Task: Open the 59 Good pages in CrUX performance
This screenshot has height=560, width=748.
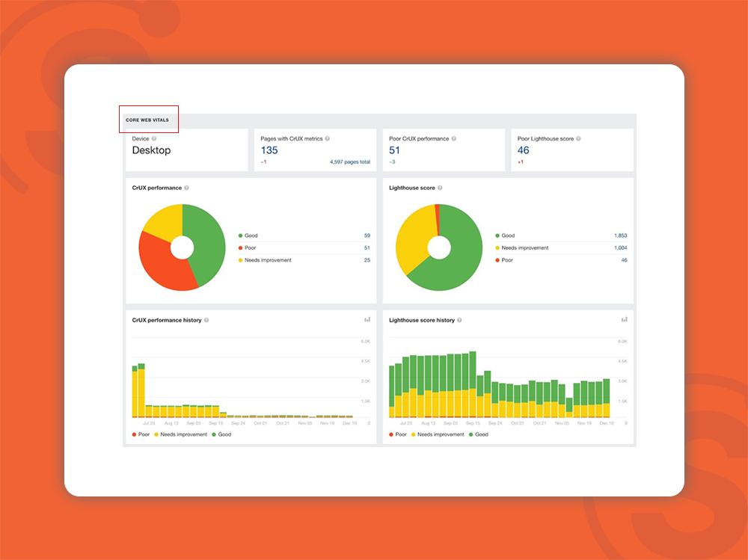Action: point(367,236)
